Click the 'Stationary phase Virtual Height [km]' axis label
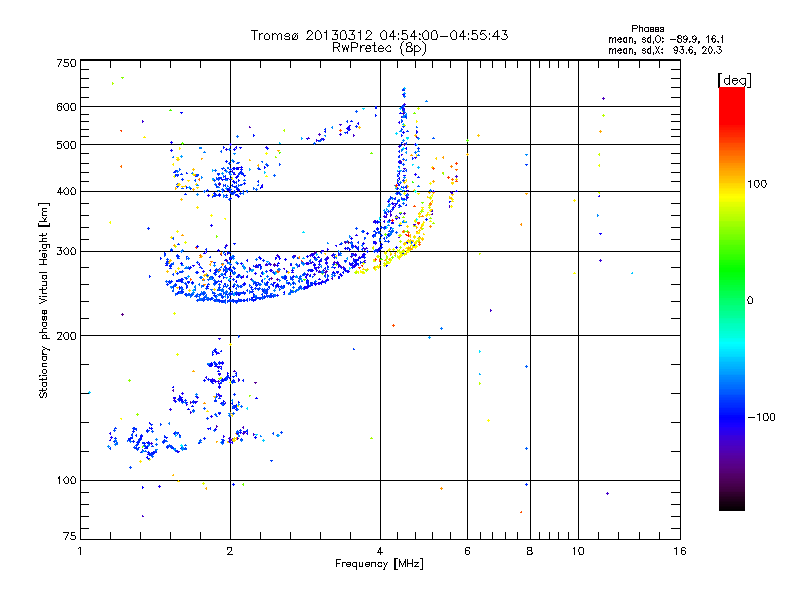Viewport: 800px width, 600px height. coord(43,300)
